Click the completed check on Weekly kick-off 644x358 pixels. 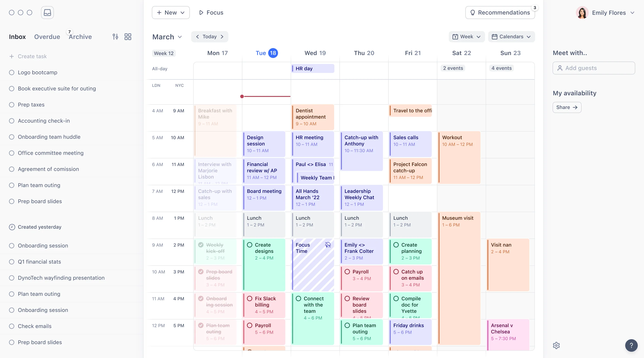pos(201,245)
